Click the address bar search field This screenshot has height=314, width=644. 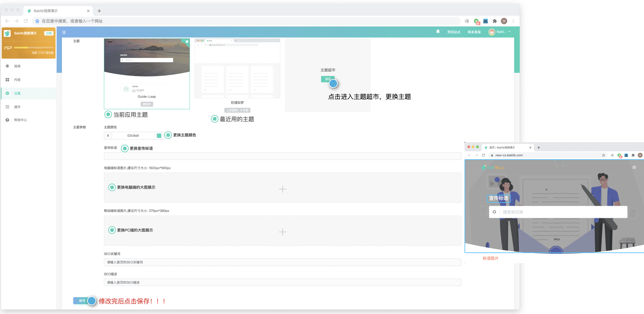click(x=246, y=21)
